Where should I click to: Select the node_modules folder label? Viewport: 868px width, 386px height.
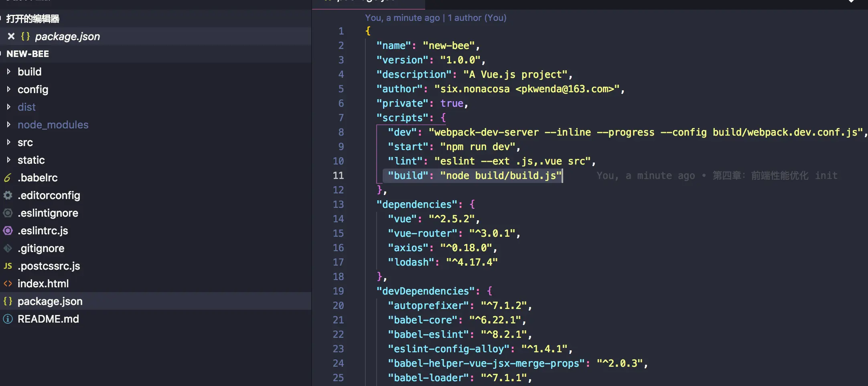pos(53,125)
